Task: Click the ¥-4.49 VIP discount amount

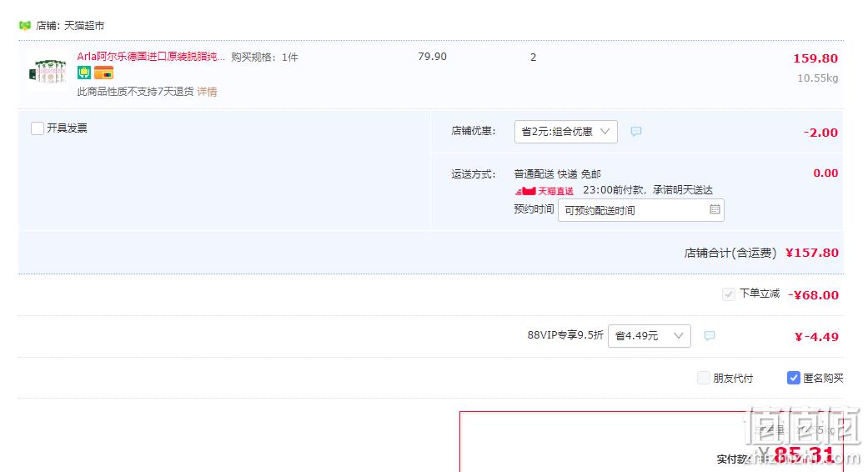Action: click(x=816, y=337)
